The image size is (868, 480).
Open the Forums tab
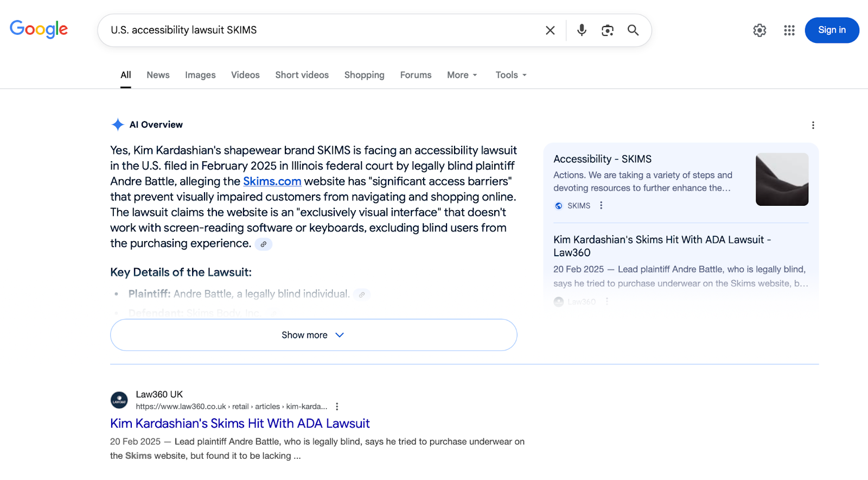click(x=416, y=75)
